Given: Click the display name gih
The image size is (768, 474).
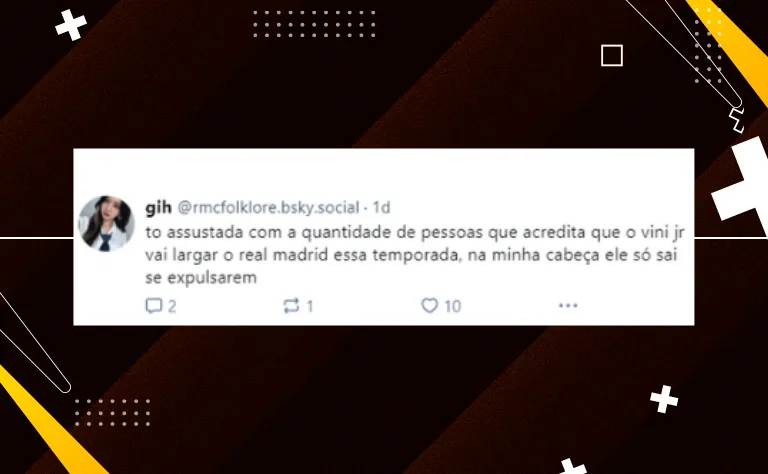Looking at the screenshot, I should pos(158,208).
